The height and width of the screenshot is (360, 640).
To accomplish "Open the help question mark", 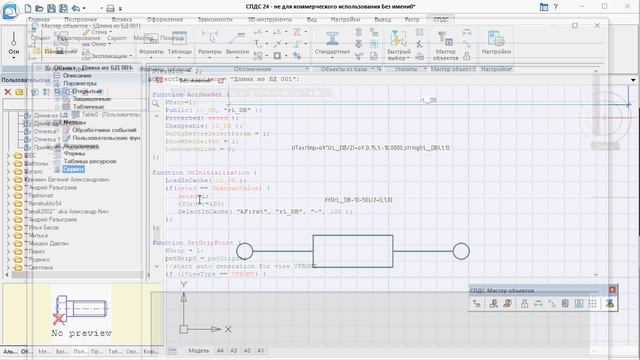I will point(555,7).
